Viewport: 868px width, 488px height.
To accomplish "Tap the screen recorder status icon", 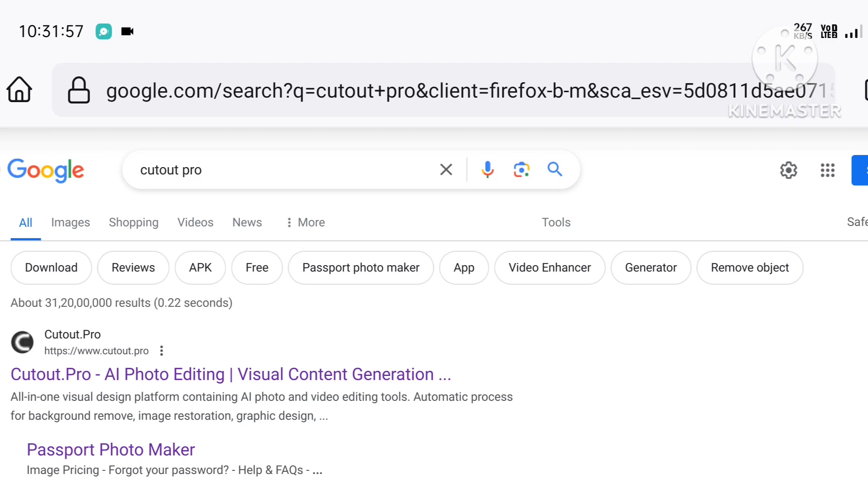I will [104, 31].
